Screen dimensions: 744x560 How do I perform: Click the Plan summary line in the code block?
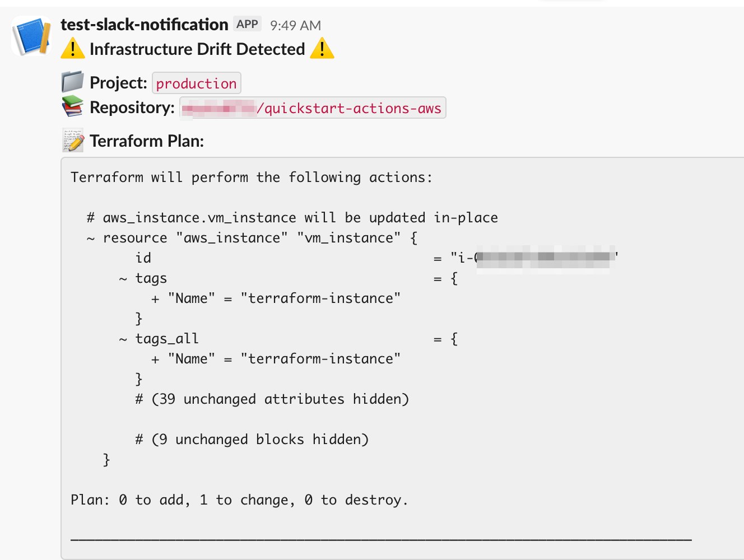pyautogui.click(x=239, y=500)
